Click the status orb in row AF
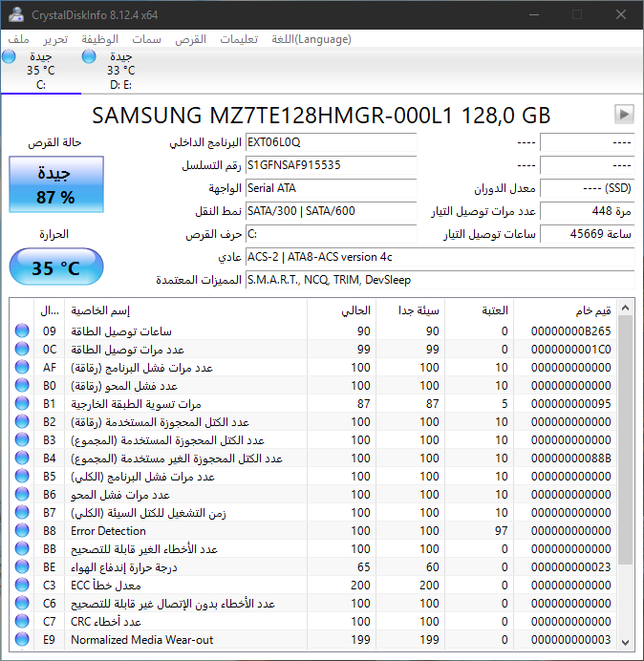The image size is (644, 661). click(22, 367)
